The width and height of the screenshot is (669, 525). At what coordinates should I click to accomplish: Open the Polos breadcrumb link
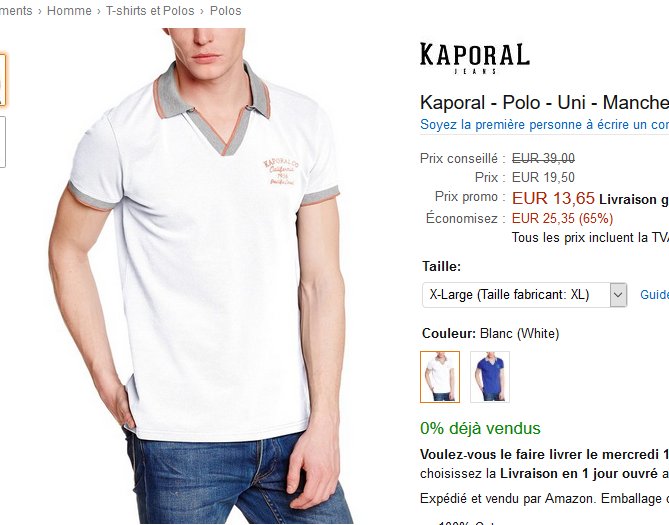point(225,11)
